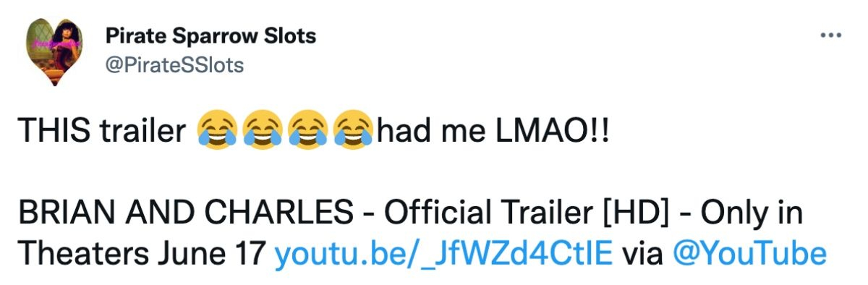Click the second laughing-crying emoji
The image size is (868, 285).
[x=262, y=130]
